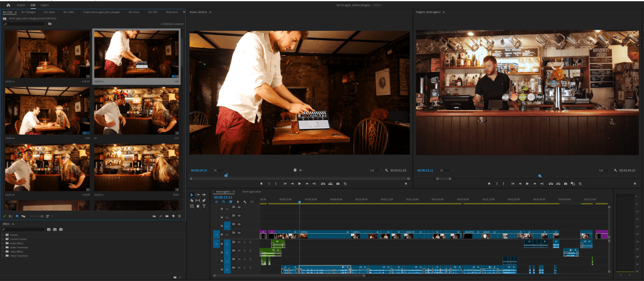This screenshot has width=644, height=281.
Task: Toggle V1 track output eye icon
Action: coord(239,233)
